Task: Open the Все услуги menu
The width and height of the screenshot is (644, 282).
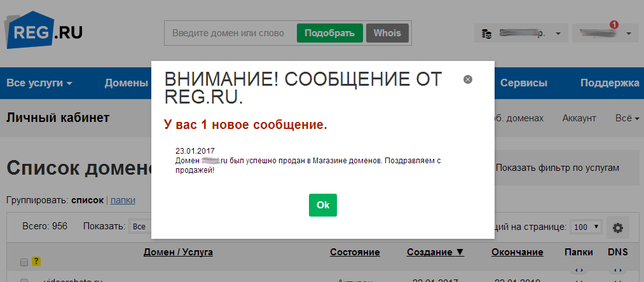Action: pyautogui.click(x=39, y=83)
